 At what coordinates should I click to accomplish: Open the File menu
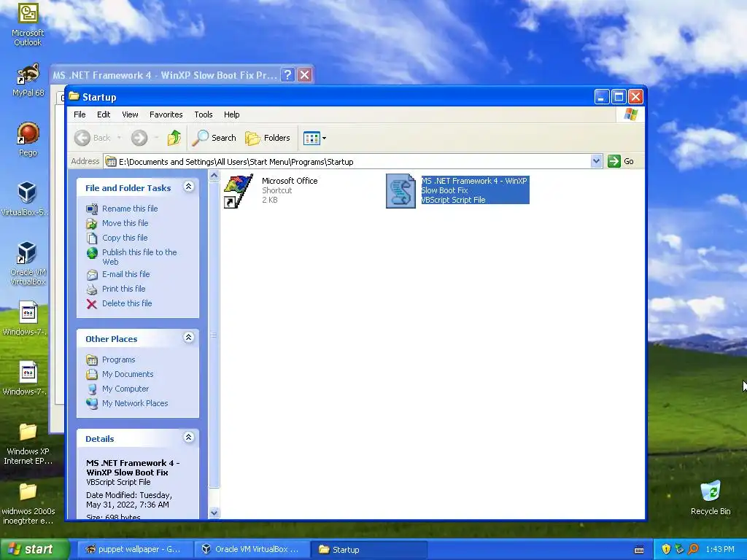tap(80, 114)
